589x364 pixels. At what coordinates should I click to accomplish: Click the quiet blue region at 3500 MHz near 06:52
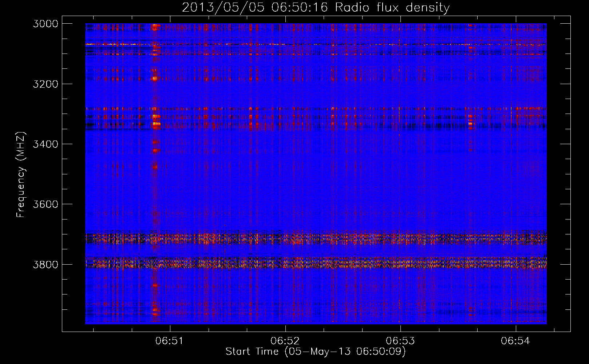[x=286, y=174]
